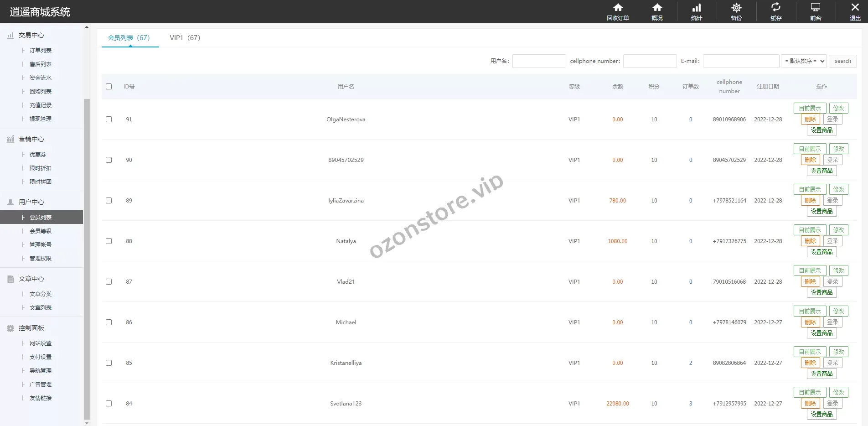Switch to the VIP1 (67) tab
This screenshot has width=868, height=426.
click(x=185, y=38)
